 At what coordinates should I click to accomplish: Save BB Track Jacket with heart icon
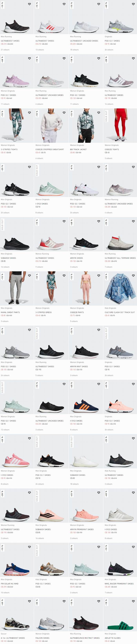click(98, 113)
